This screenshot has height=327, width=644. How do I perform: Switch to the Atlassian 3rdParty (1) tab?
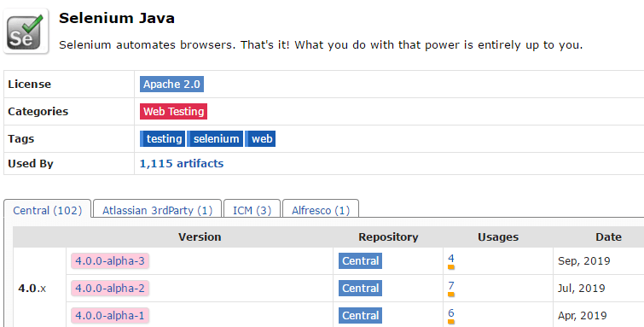[157, 210]
